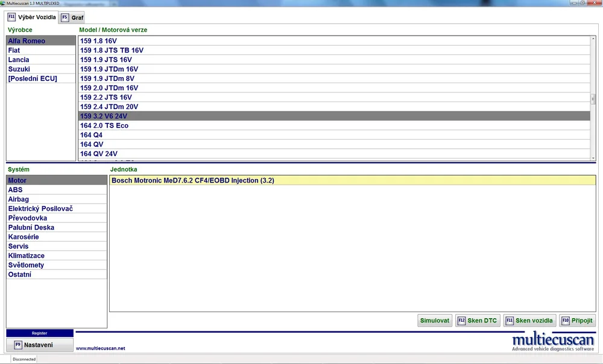
Task: Select Fiat manufacturer
Action: [x=41, y=51]
